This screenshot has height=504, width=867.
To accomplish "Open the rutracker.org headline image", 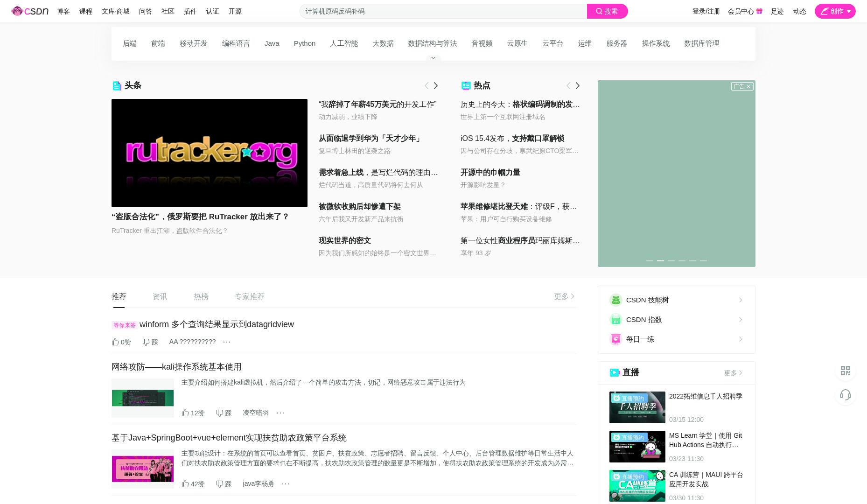I will (x=210, y=153).
